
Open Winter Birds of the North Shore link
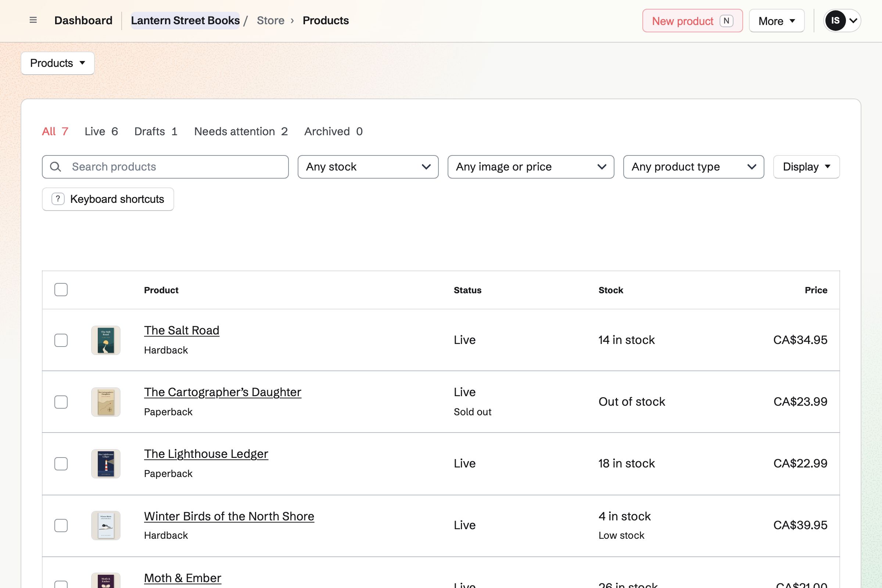click(x=229, y=516)
